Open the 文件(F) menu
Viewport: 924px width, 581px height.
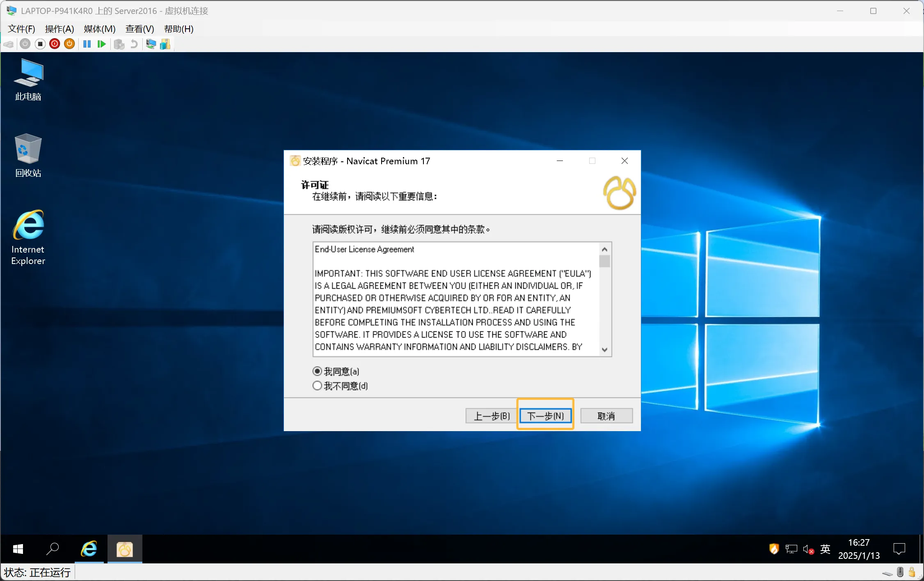(x=22, y=29)
